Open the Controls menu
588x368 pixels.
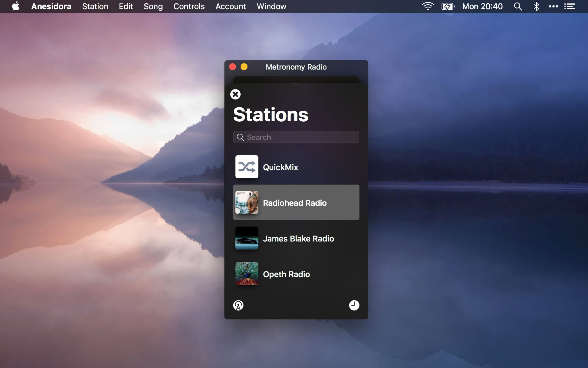tap(189, 6)
